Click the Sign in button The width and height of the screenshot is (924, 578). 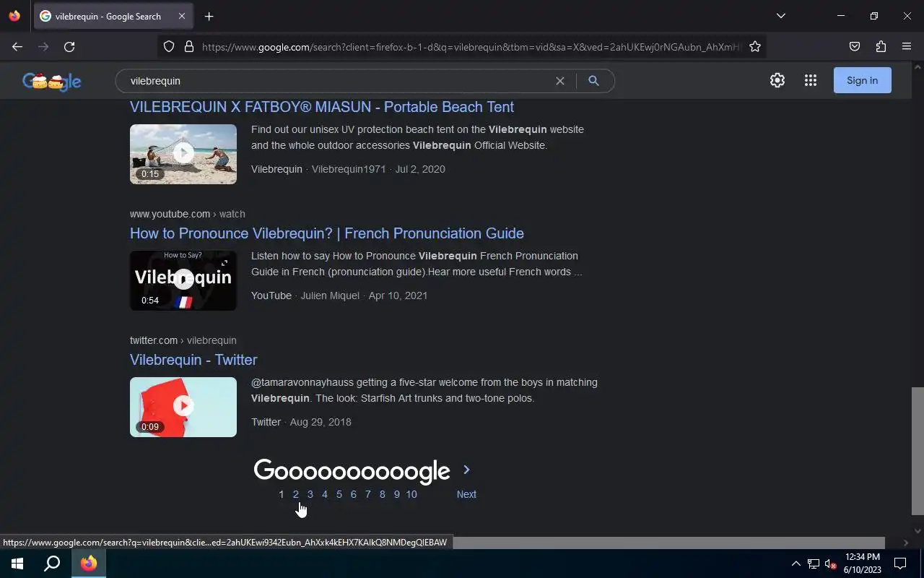pos(863,80)
